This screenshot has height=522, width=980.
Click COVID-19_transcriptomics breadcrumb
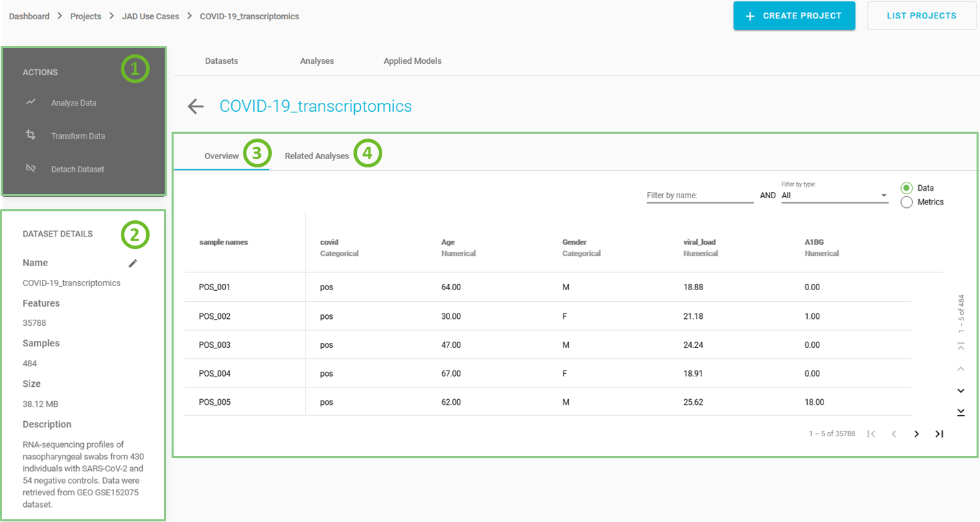pos(249,16)
